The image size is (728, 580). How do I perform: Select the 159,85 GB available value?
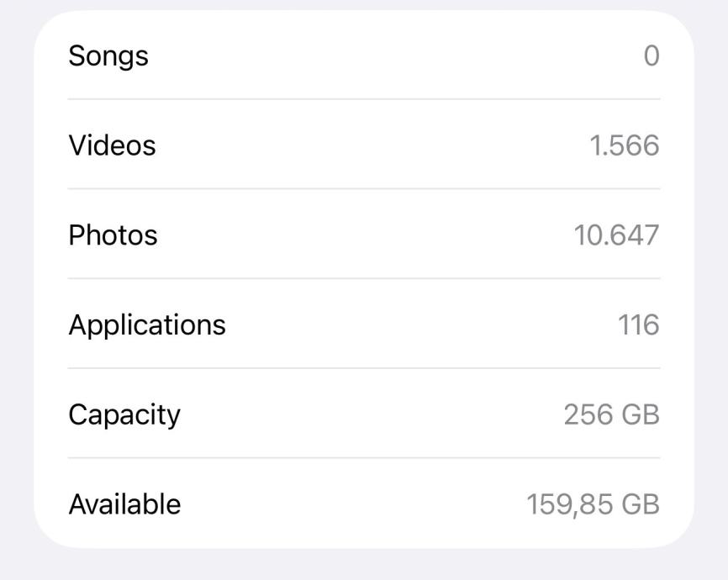pos(593,504)
